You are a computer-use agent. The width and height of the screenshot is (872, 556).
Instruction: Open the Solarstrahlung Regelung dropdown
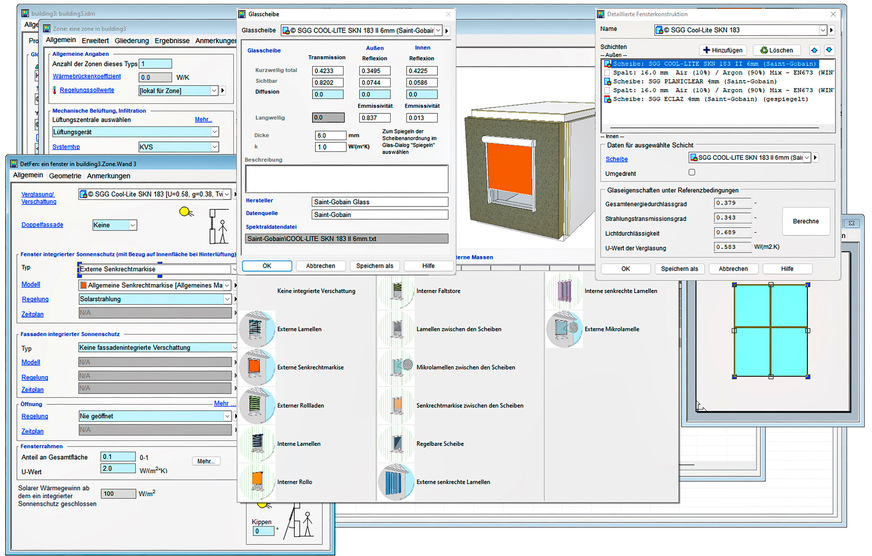click(x=227, y=299)
